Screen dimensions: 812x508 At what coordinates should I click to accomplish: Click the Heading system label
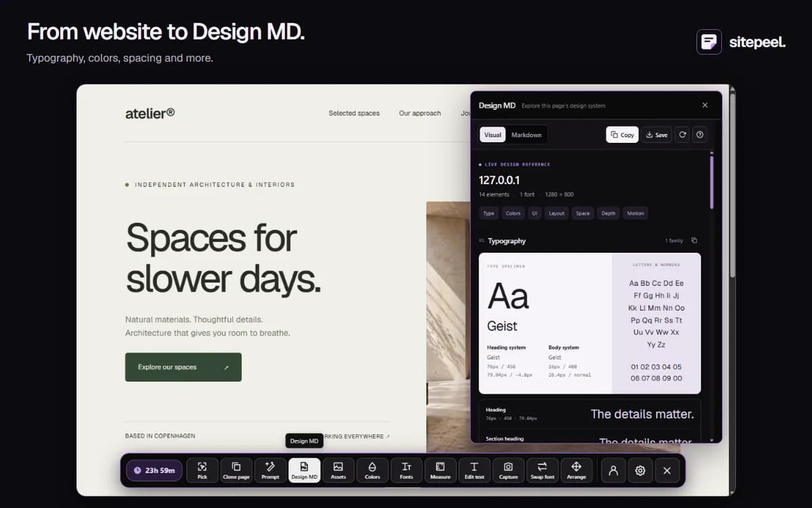tap(506, 347)
